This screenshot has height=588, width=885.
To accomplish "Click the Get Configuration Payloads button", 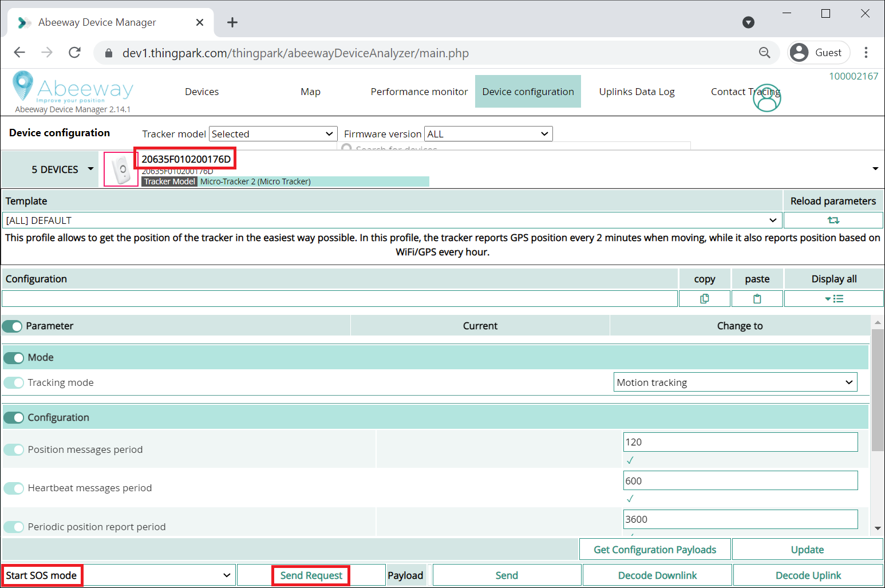I will [655, 550].
